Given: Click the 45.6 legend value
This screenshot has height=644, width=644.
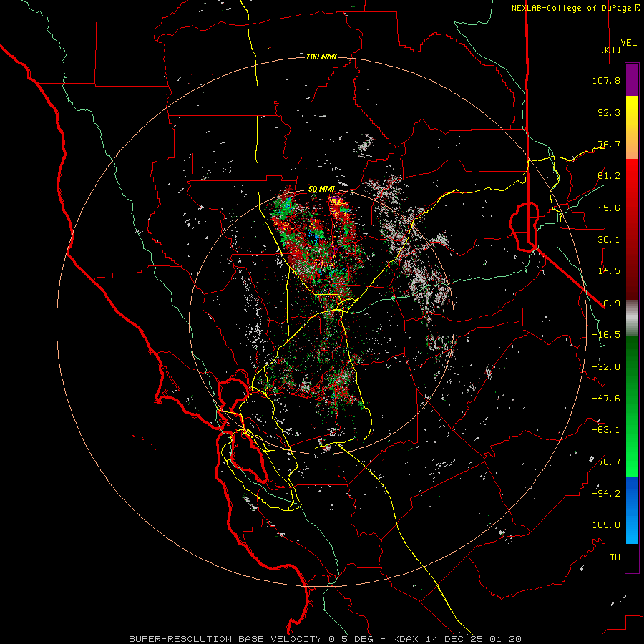Looking at the screenshot, I should [x=609, y=208].
